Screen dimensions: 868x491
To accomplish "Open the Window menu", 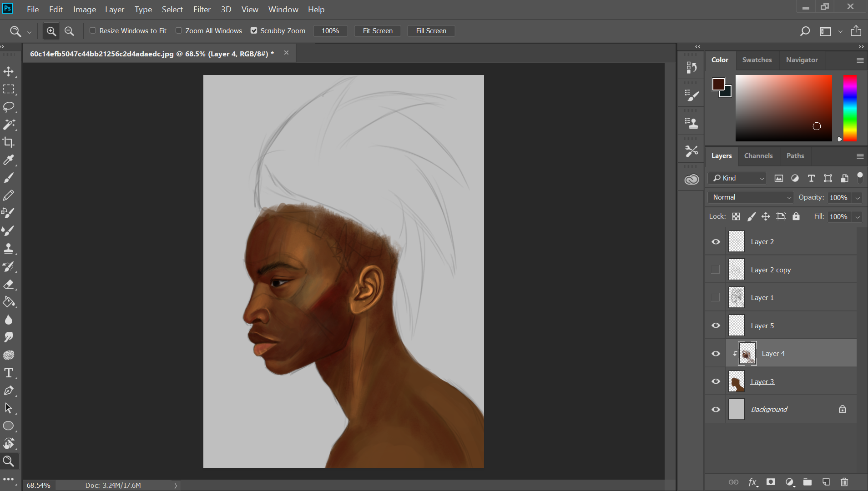I will [x=283, y=9].
